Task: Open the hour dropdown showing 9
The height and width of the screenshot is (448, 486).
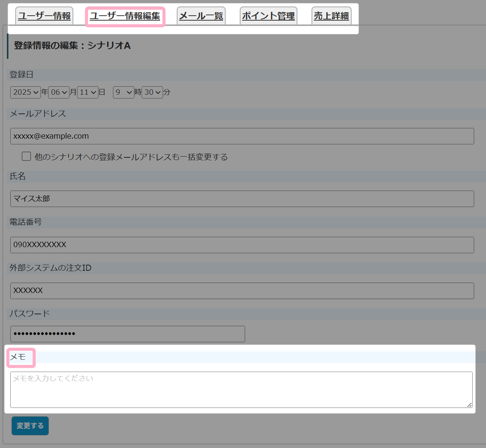Action: point(124,92)
